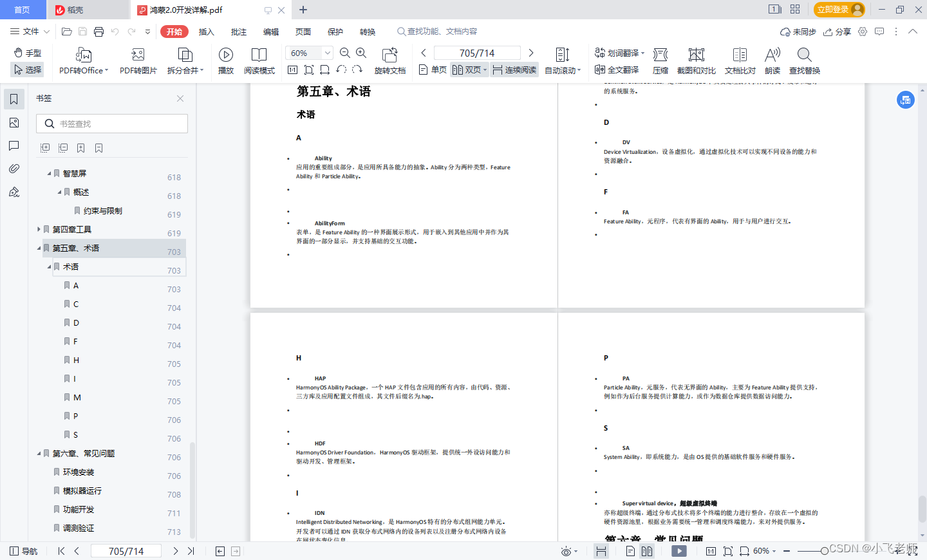Viewport: 927px width, 560px height.
Task: Click the bookmark search field (书签查找)
Action: tap(112, 124)
